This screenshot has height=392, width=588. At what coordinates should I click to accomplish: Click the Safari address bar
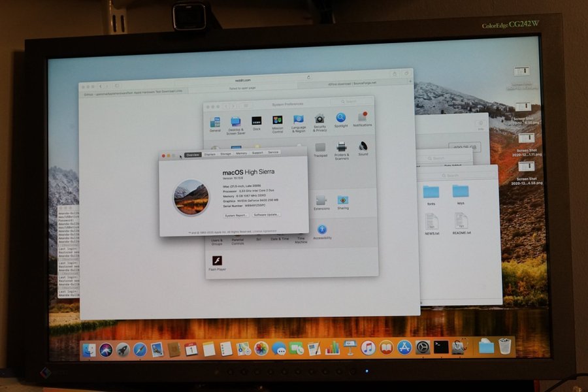(242, 80)
